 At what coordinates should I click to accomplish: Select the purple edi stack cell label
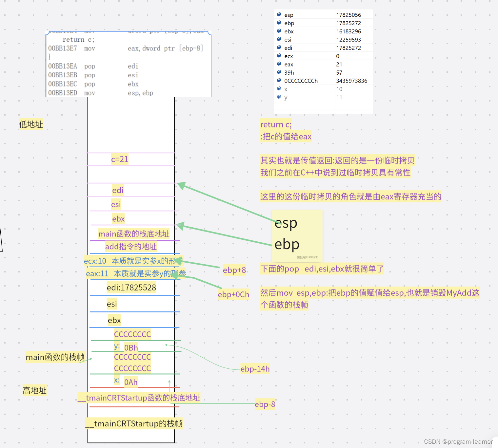pos(118,190)
